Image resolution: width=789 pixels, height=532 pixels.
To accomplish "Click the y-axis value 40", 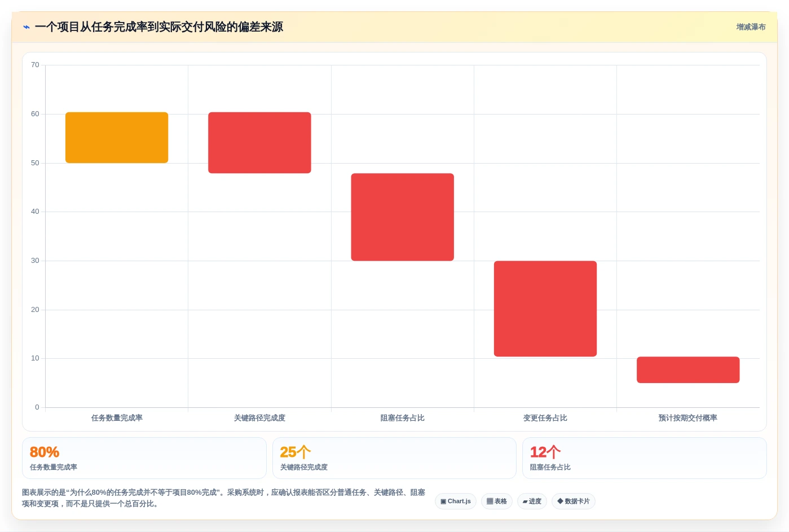I will tap(35, 212).
